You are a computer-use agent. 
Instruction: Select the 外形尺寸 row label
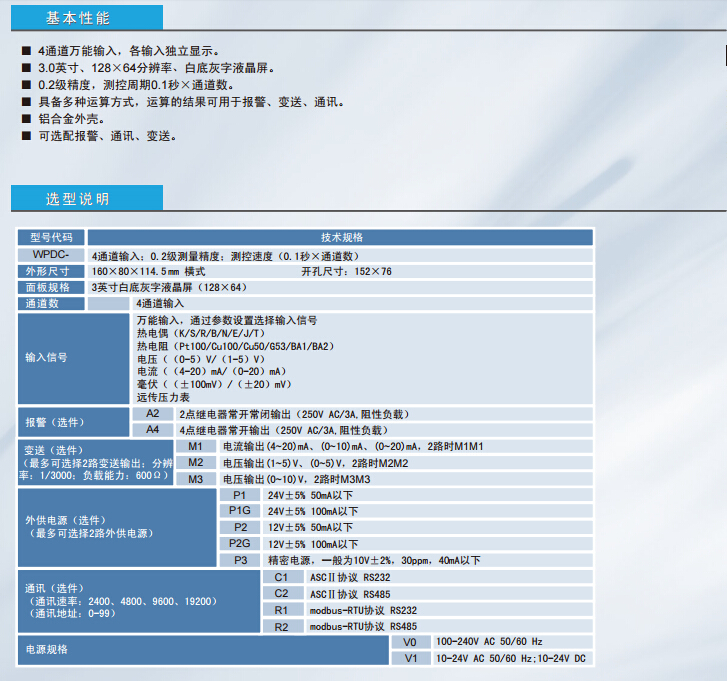[x=52, y=271]
